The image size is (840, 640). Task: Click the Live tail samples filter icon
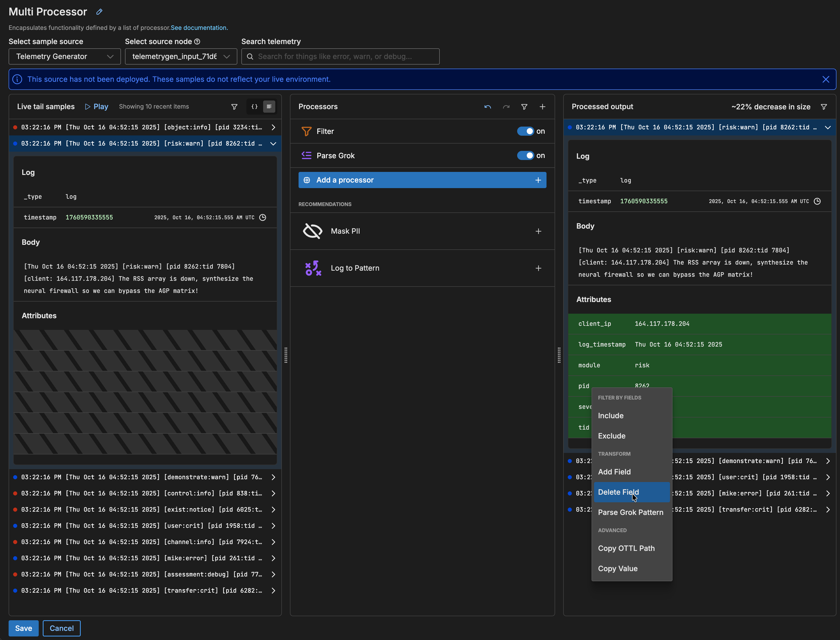235,107
